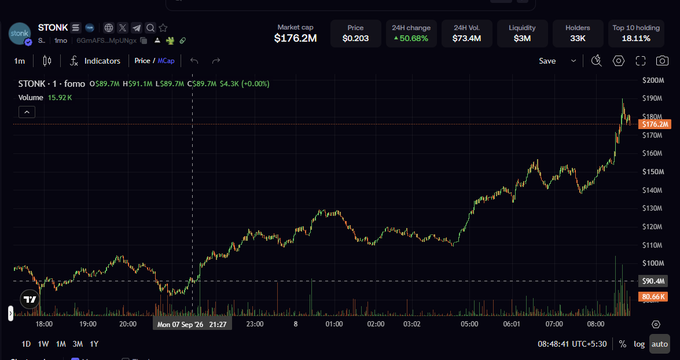Viewport: 680px width, 360px height.
Task: Enter fullscreen chart mode
Action: point(641,61)
